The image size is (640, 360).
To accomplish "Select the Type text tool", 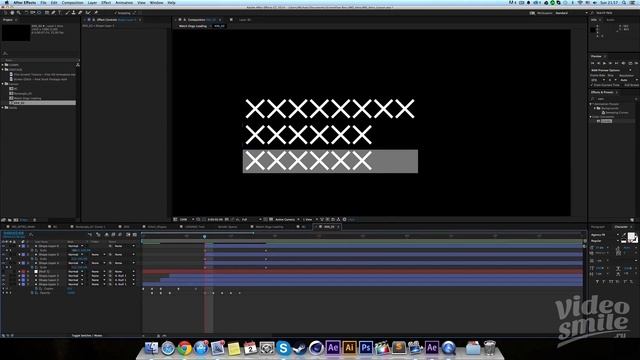I will (60, 13).
